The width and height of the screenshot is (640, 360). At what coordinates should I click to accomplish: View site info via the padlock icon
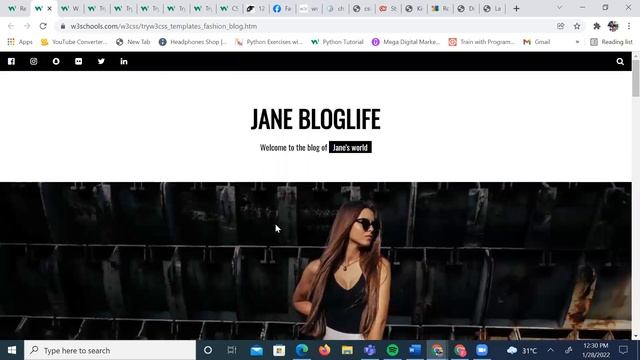[x=62, y=26]
